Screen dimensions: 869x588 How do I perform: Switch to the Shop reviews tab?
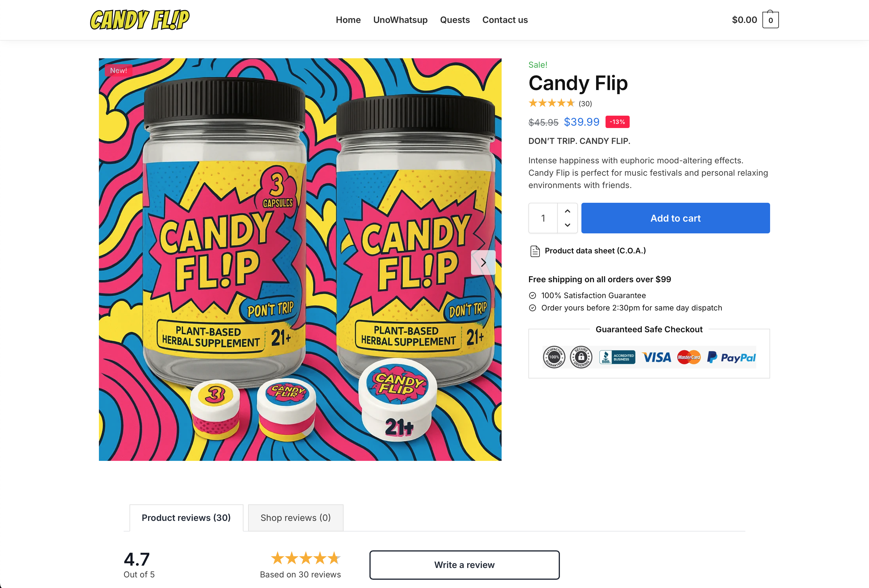click(295, 518)
